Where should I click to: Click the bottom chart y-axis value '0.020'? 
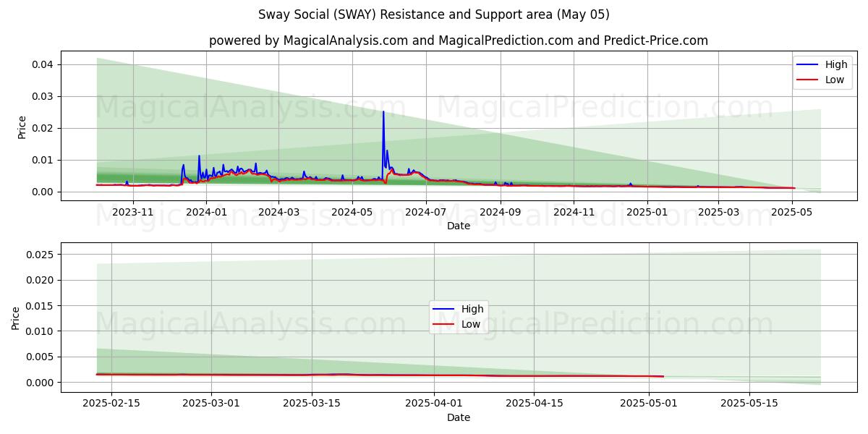tap(40, 280)
